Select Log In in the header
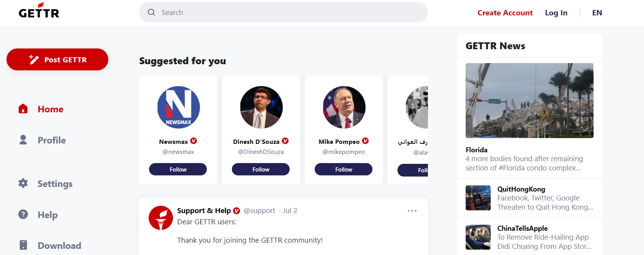Image resolution: width=644 pixels, height=255 pixels. (556, 13)
